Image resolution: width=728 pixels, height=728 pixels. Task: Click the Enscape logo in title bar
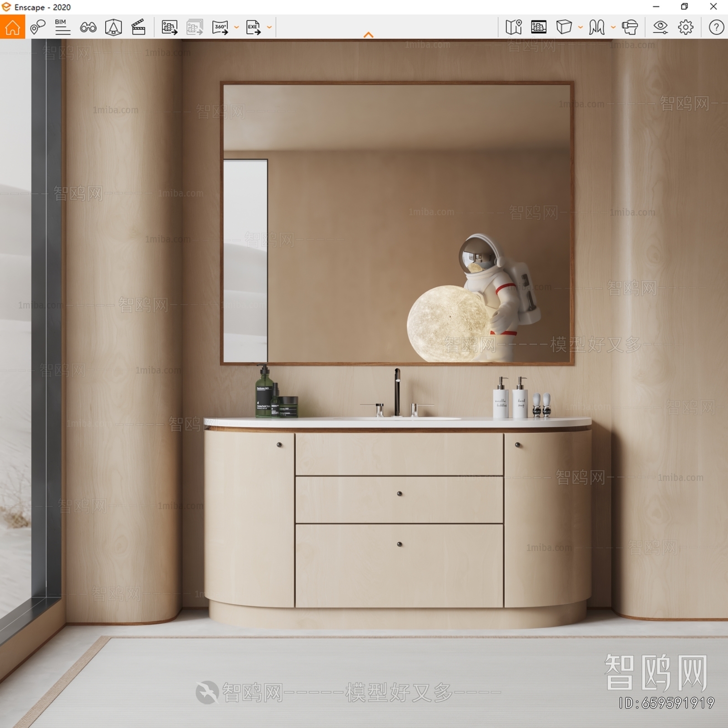pyautogui.click(x=6, y=7)
